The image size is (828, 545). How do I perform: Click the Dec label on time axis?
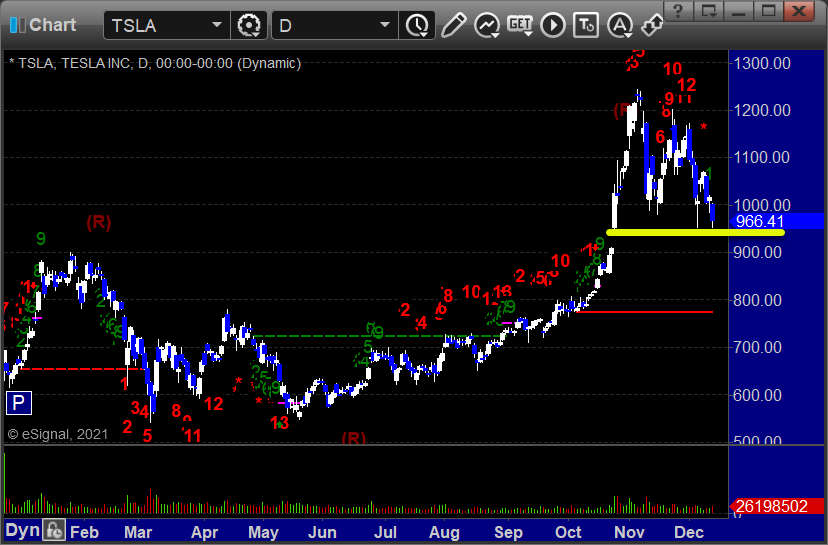point(689,532)
